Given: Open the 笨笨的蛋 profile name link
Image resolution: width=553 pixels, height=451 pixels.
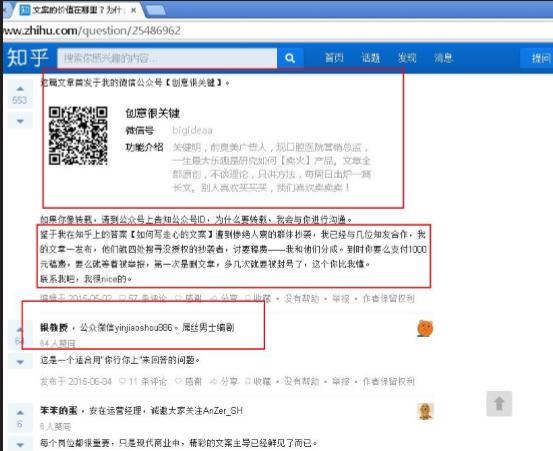Looking at the screenshot, I should pos(59,410).
